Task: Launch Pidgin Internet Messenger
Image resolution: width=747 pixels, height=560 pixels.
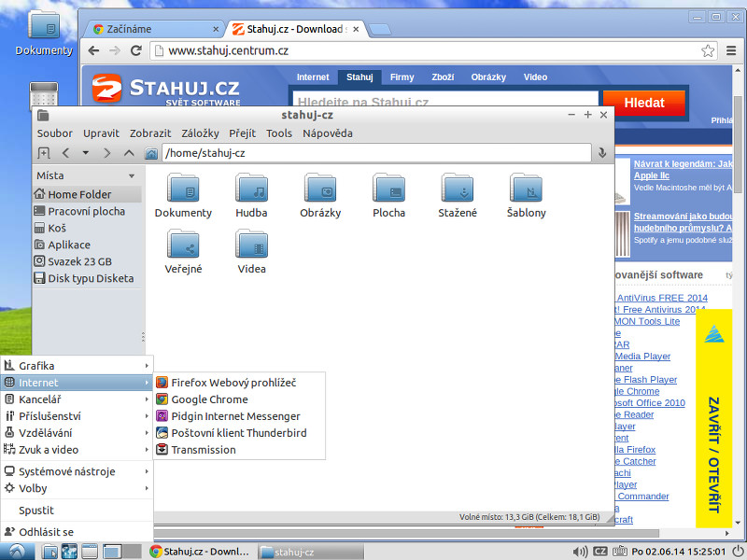Action: tap(239, 415)
